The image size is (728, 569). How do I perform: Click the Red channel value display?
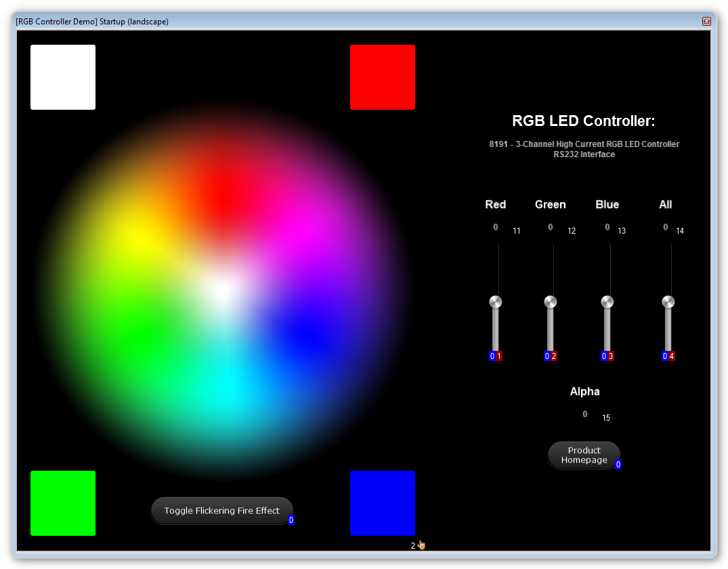pyautogui.click(x=495, y=227)
